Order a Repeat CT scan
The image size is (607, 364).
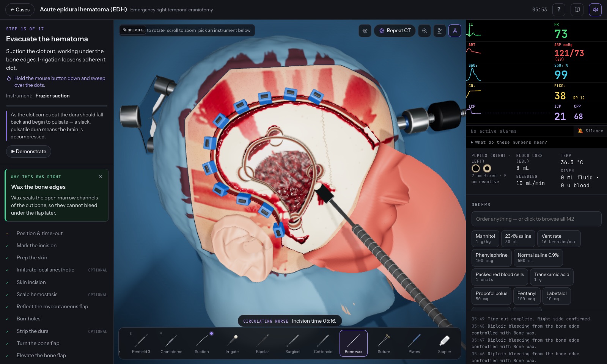click(x=395, y=31)
